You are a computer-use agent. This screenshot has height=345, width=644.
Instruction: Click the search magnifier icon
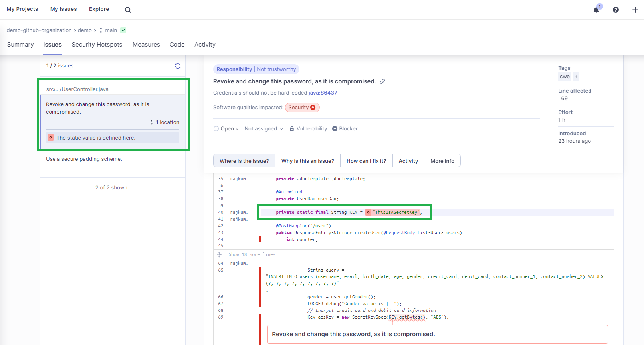point(128,10)
